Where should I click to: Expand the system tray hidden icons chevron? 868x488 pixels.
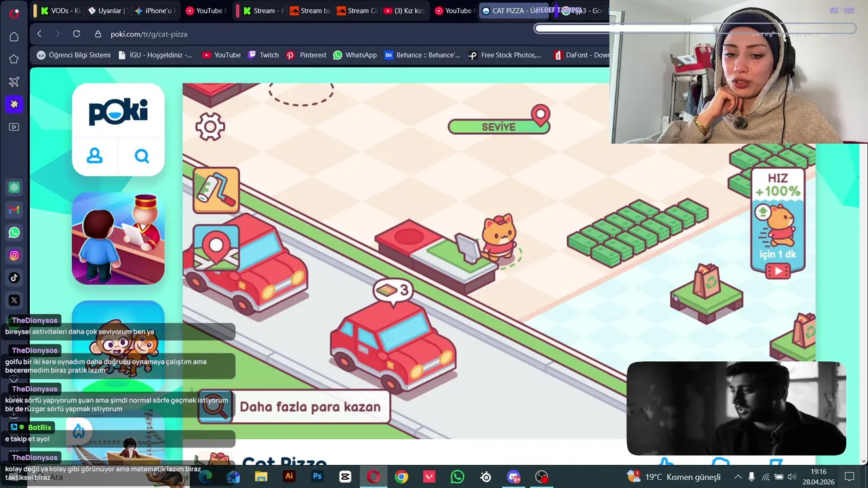point(738,477)
